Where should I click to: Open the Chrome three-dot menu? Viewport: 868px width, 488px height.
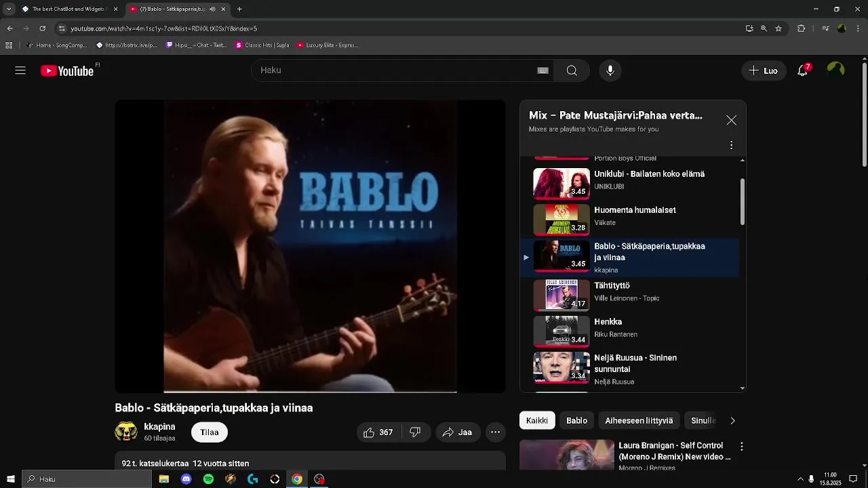tap(859, 28)
